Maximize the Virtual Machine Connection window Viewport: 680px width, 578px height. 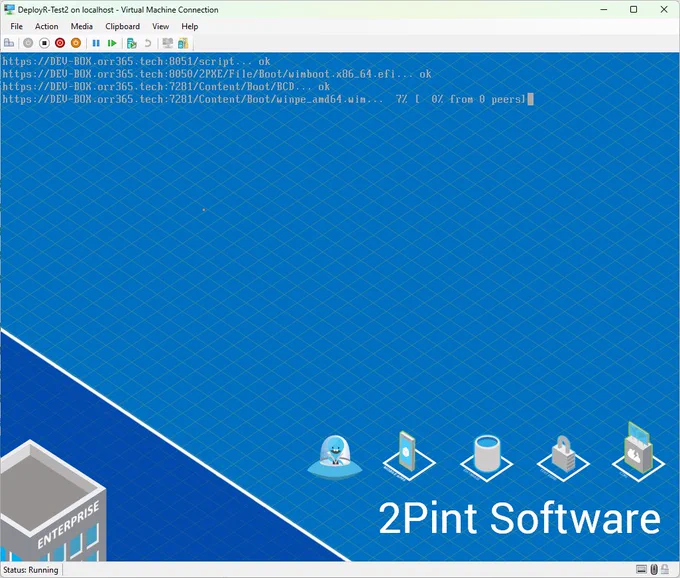[634, 10]
